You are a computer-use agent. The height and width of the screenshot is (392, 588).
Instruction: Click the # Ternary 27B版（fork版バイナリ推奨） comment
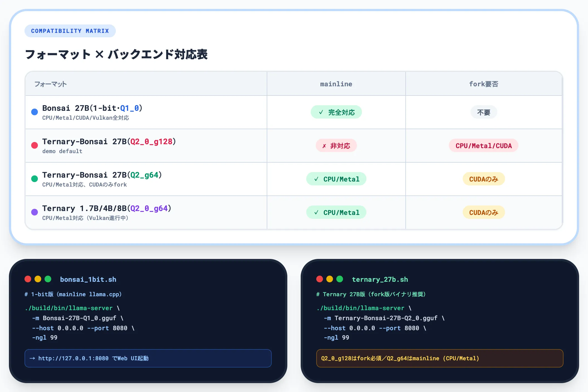[371, 294]
